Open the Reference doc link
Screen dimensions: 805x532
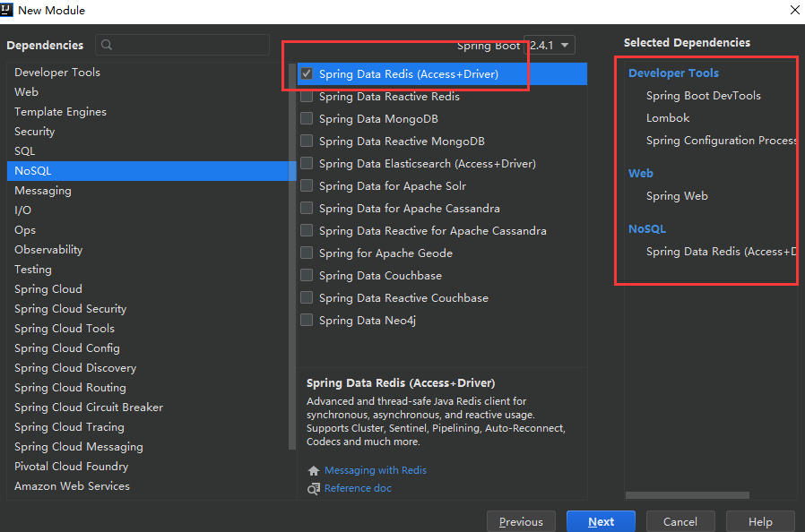(358, 488)
